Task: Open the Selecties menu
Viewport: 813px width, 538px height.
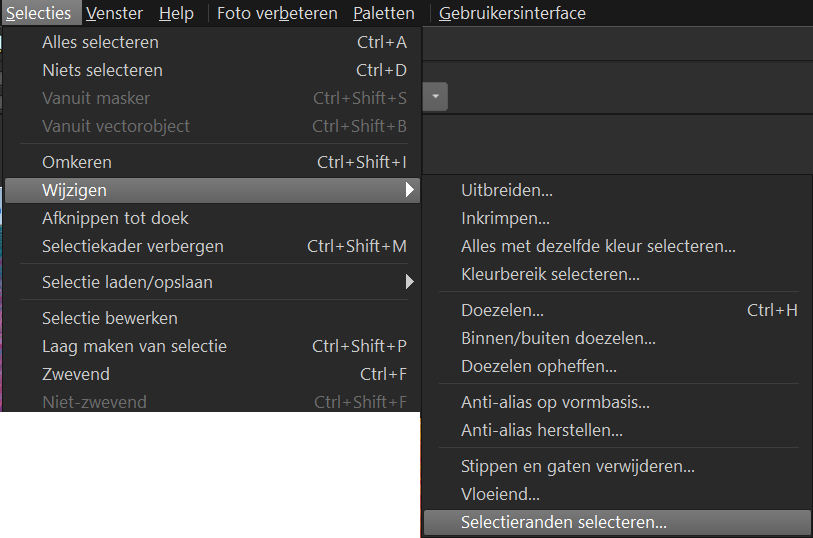Action: 39,13
